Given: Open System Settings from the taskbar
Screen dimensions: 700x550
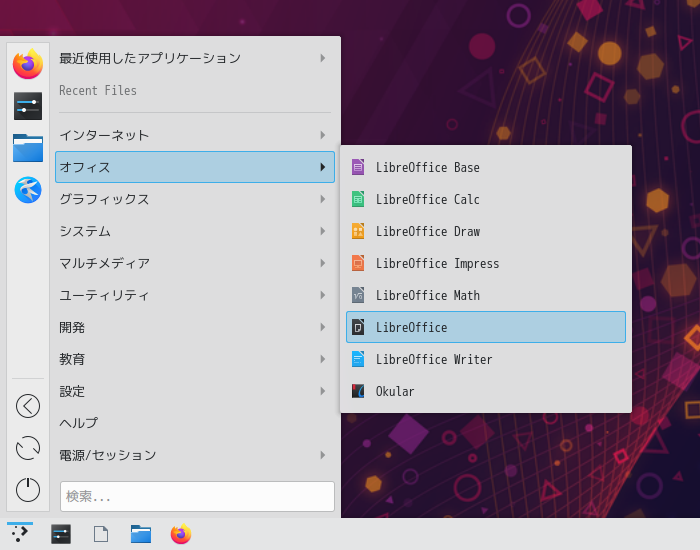Looking at the screenshot, I should (61, 534).
